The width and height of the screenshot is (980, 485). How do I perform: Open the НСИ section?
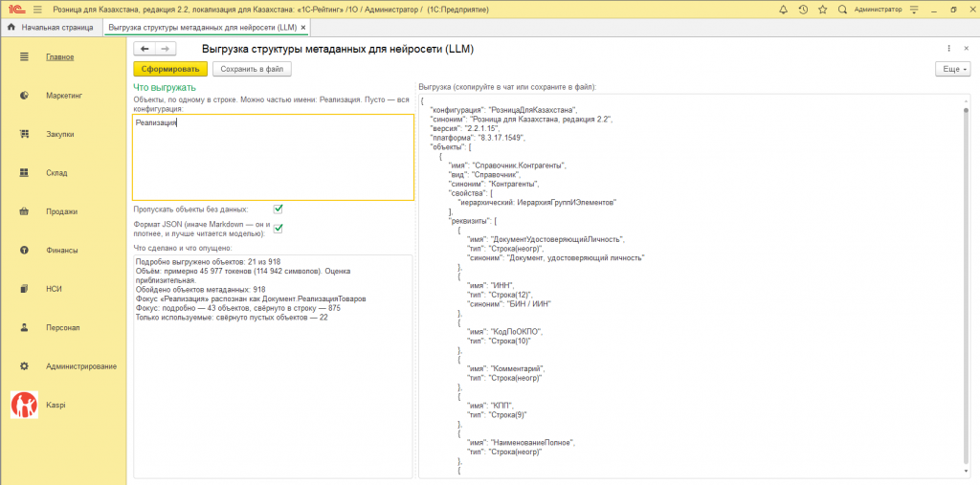coord(54,289)
